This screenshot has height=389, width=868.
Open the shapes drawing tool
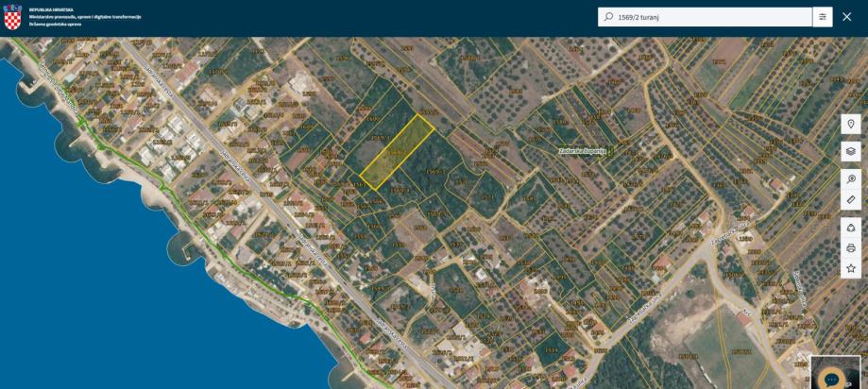point(851,227)
